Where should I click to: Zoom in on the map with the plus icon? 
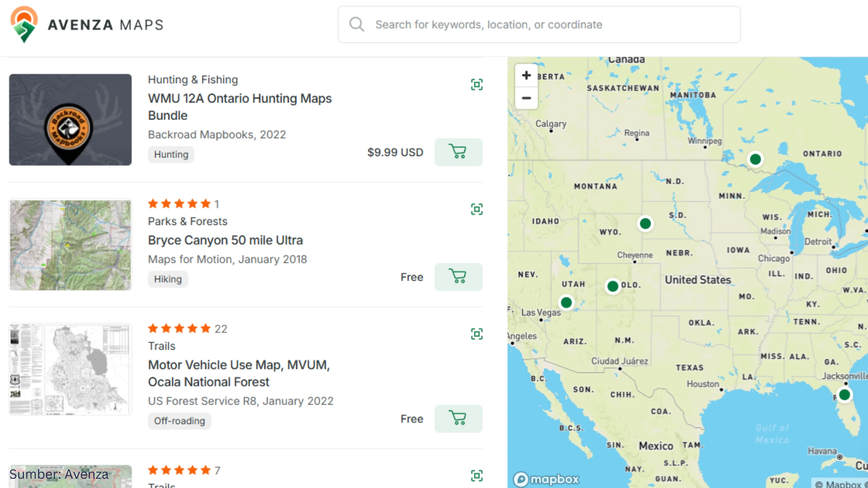tap(526, 76)
